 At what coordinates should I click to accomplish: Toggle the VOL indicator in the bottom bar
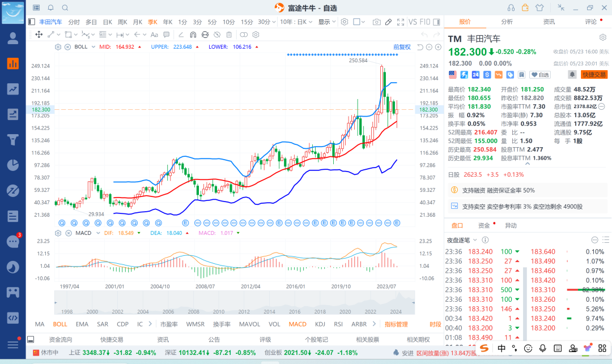point(274,324)
